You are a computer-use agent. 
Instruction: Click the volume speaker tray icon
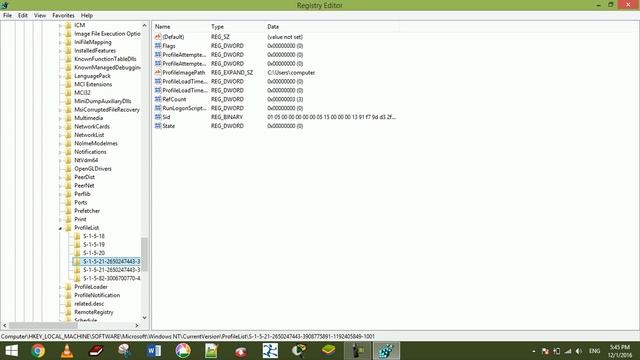pyautogui.click(x=579, y=351)
